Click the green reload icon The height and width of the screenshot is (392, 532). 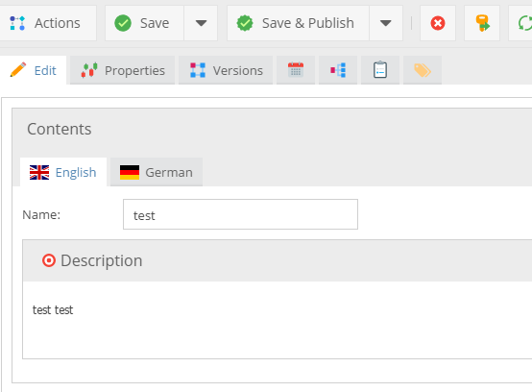click(x=523, y=23)
